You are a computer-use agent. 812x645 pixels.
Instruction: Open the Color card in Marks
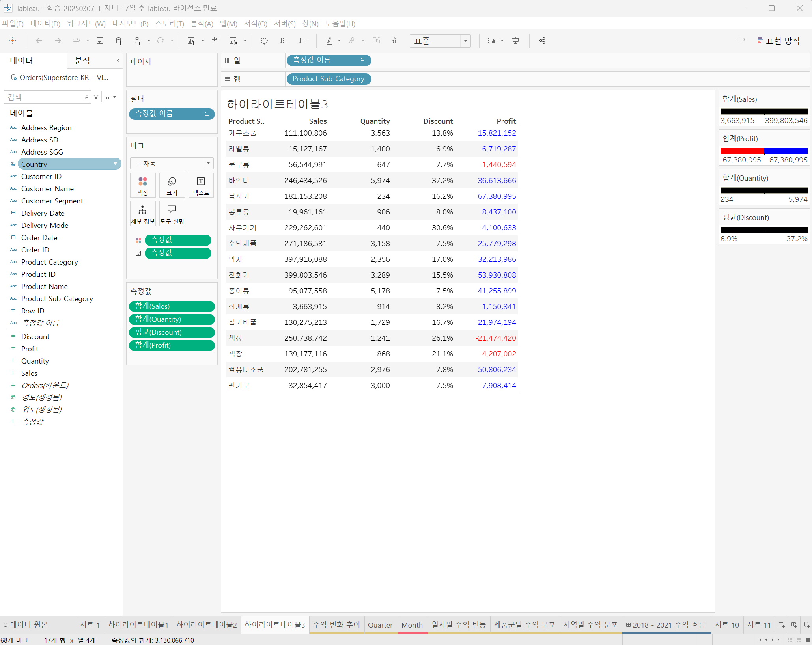(x=143, y=185)
